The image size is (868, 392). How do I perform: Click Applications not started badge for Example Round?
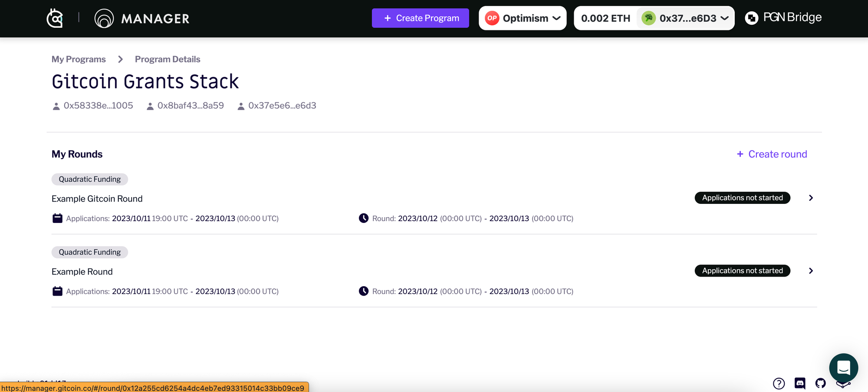click(743, 271)
